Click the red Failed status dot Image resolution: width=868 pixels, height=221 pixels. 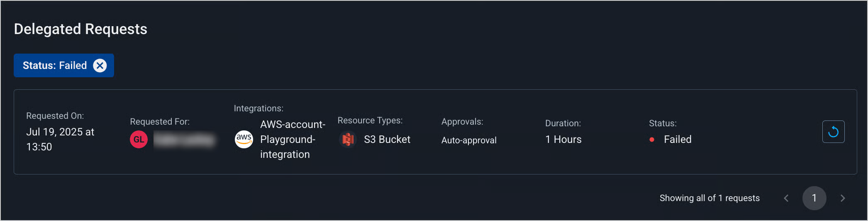point(652,140)
